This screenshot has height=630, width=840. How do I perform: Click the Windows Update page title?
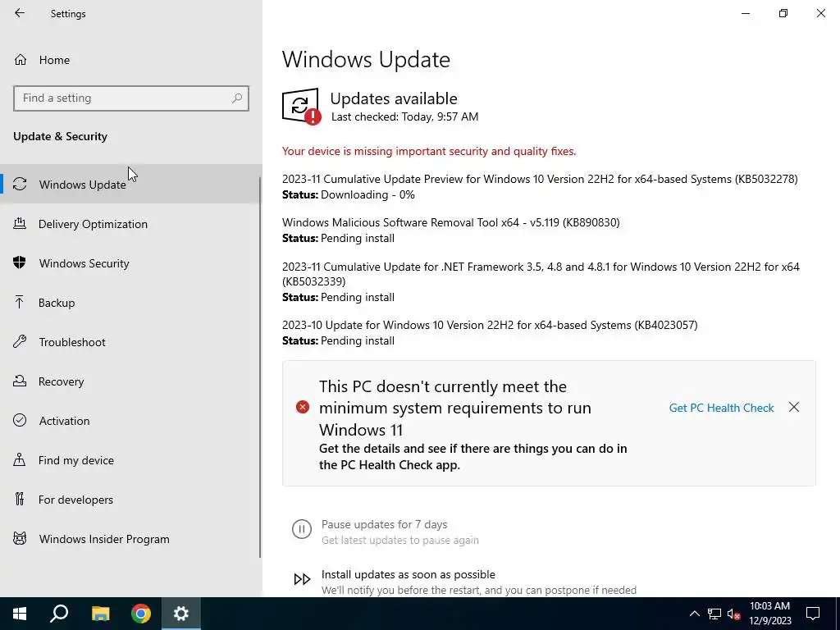(366, 59)
